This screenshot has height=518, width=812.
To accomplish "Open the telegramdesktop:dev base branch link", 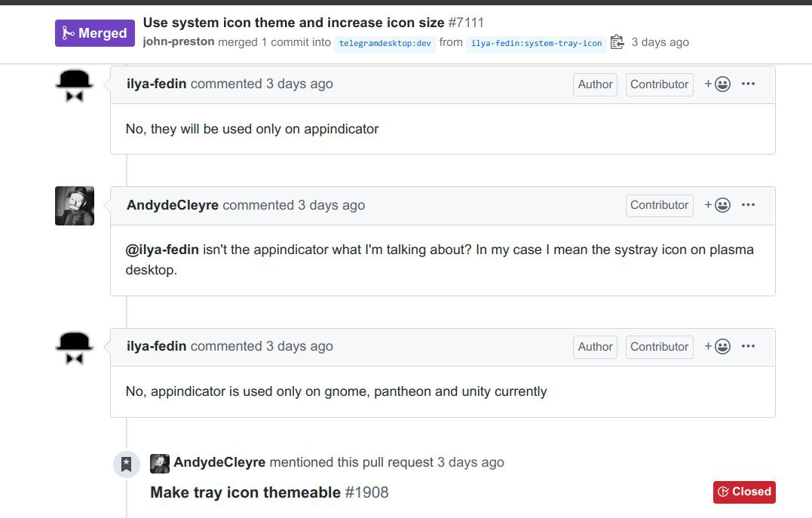I will click(x=385, y=44).
